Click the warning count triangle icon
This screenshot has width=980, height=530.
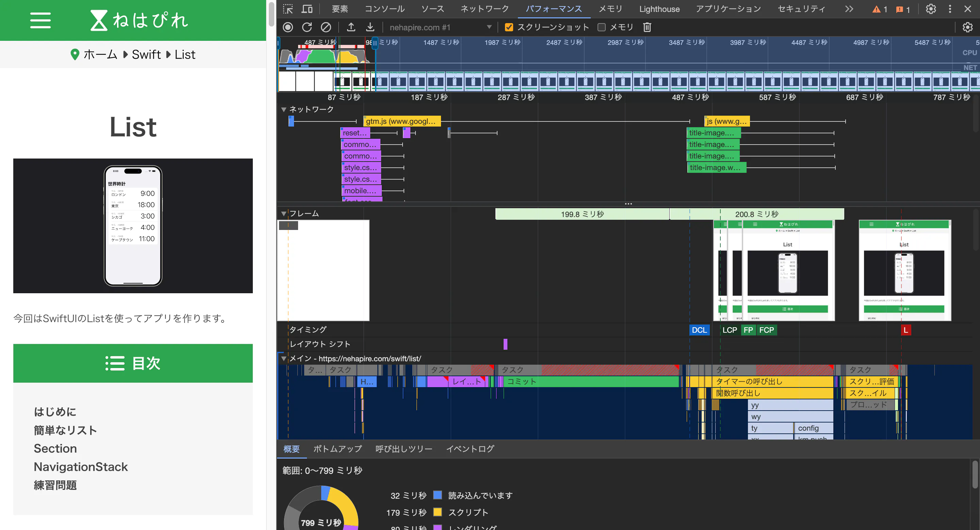pyautogui.click(x=877, y=9)
